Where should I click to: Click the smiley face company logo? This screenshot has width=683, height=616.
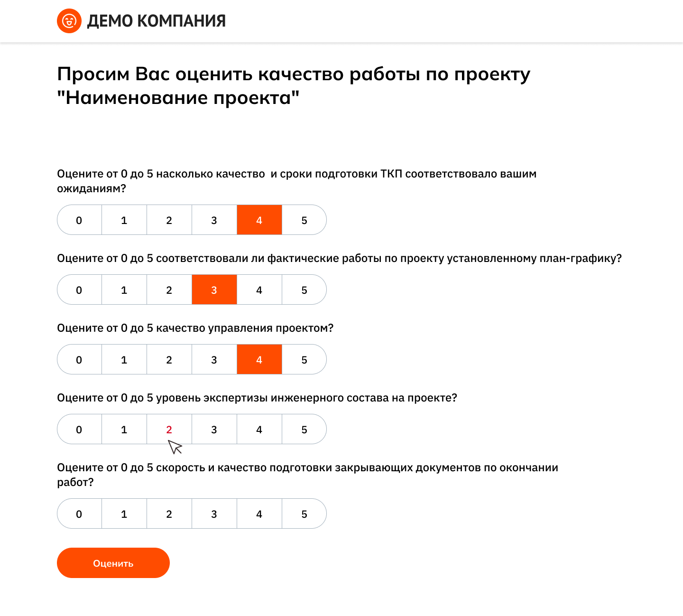pyautogui.click(x=69, y=21)
